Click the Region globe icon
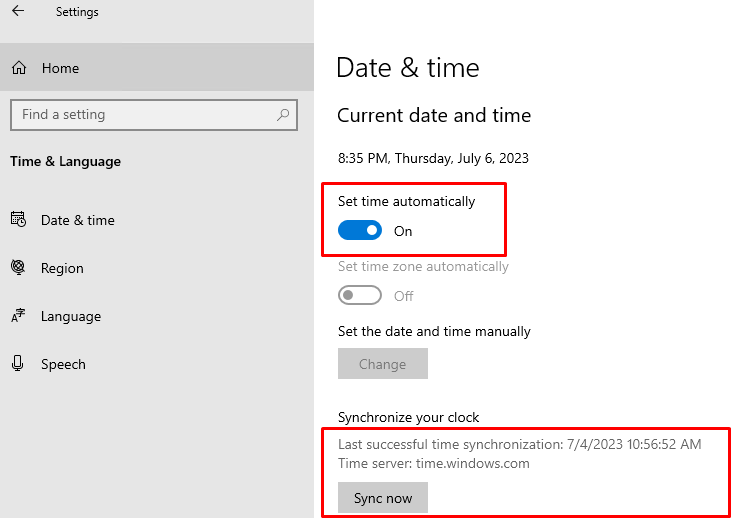Image resolution: width=749 pixels, height=518 pixels. click(x=18, y=268)
